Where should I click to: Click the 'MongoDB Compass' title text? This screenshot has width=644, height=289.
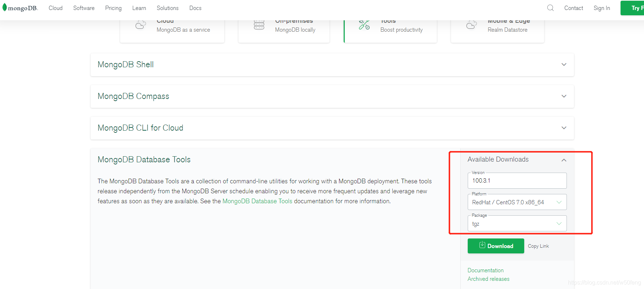[x=133, y=96]
